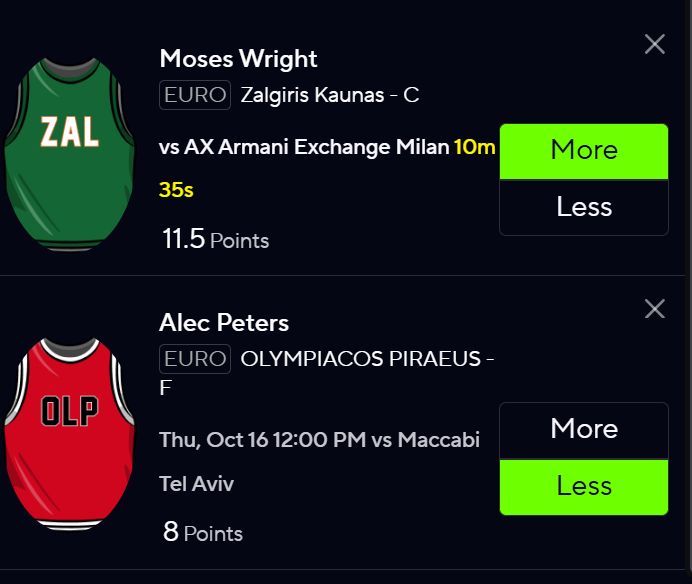Select More for Moses Wright
692x584 pixels.
pos(583,151)
